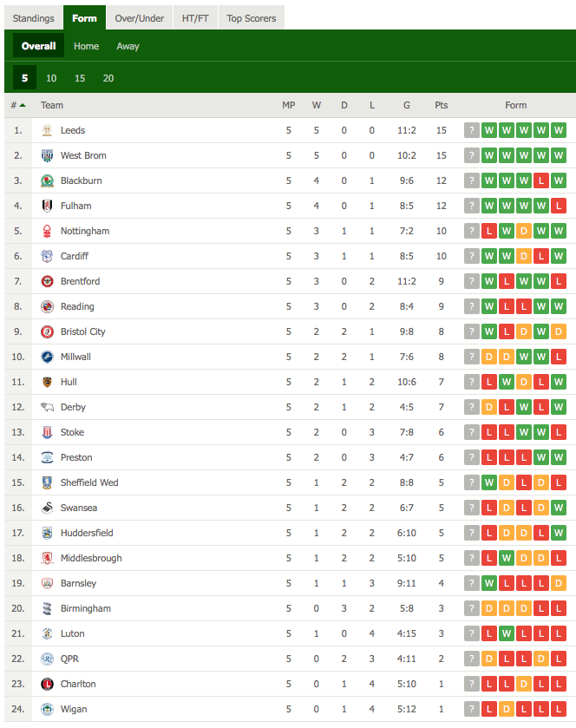The width and height of the screenshot is (576, 728).
Task: Show form for last 10 matches
Action: point(51,78)
